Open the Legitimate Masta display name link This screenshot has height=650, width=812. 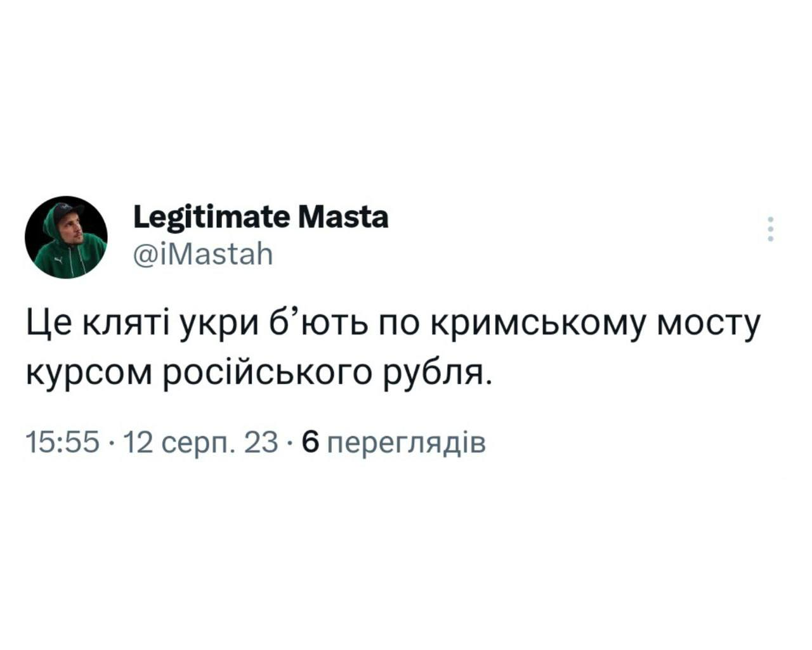click(x=261, y=218)
